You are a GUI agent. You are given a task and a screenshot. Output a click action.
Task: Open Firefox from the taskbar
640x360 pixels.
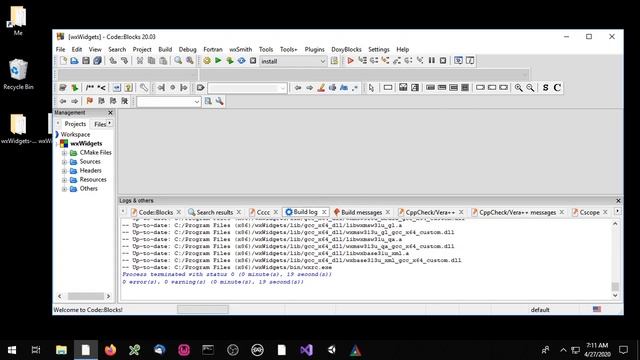(110, 350)
